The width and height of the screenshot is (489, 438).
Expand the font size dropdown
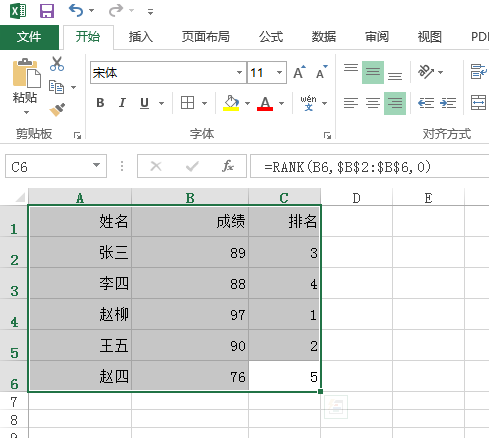[279, 72]
